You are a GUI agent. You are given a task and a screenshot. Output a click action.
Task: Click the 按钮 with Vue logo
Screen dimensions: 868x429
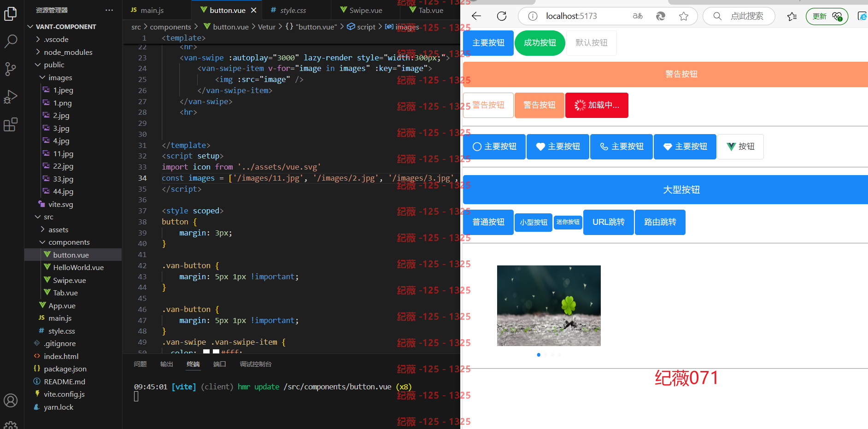740,147
